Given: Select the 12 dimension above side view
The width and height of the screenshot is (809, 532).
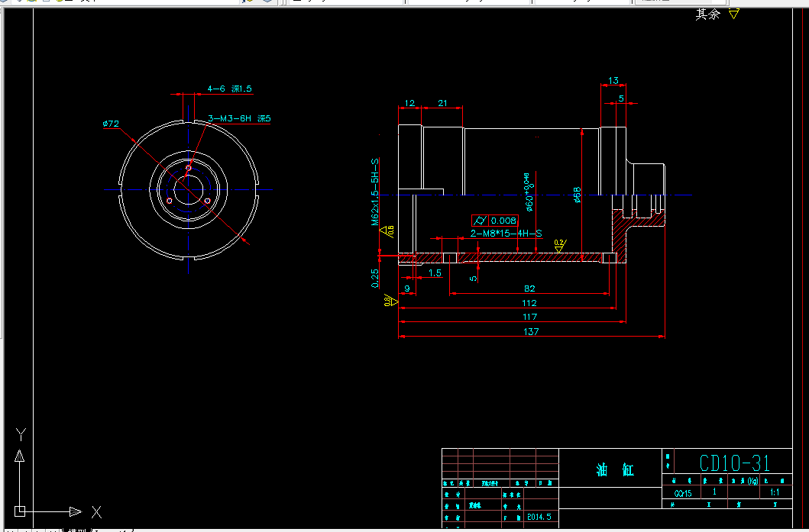Looking at the screenshot, I should point(409,103).
